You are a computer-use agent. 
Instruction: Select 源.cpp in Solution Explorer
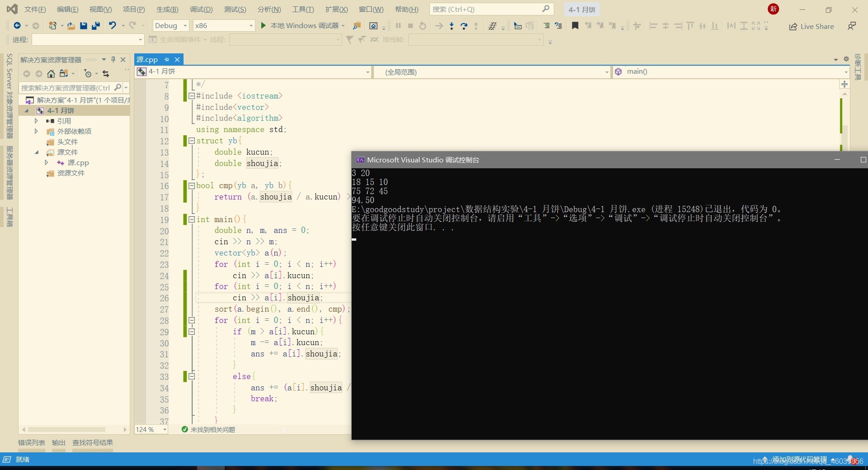pyautogui.click(x=78, y=163)
